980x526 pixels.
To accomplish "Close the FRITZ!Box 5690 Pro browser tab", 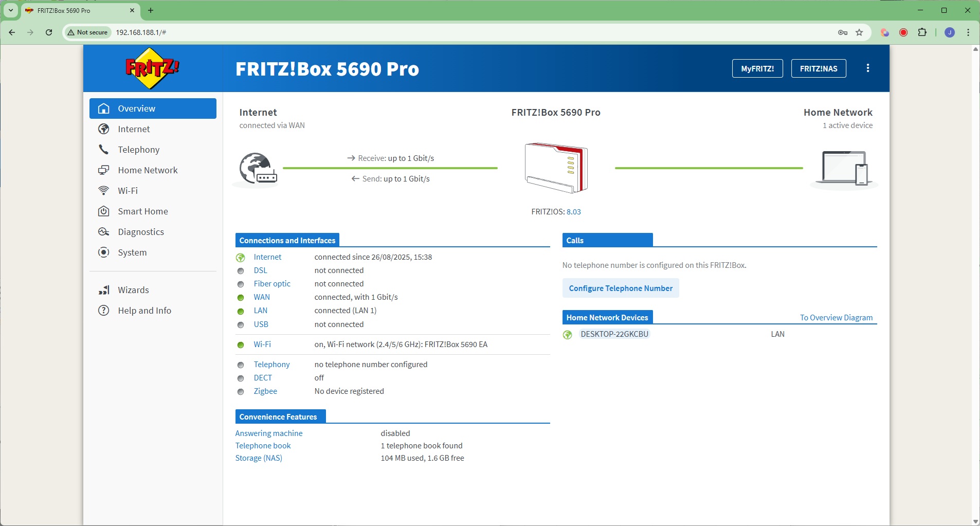I will [132, 10].
